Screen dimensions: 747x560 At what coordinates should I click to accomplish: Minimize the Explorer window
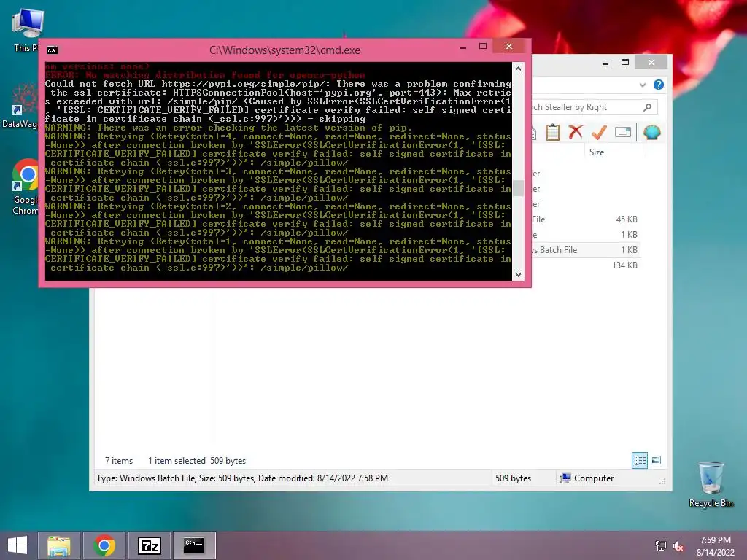[x=605, y=63]
